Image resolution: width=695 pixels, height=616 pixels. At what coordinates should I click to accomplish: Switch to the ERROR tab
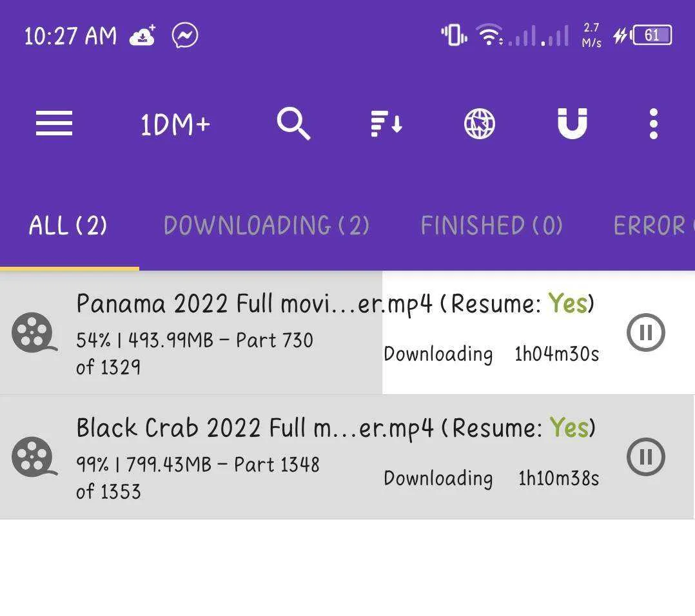click(653, 226)
